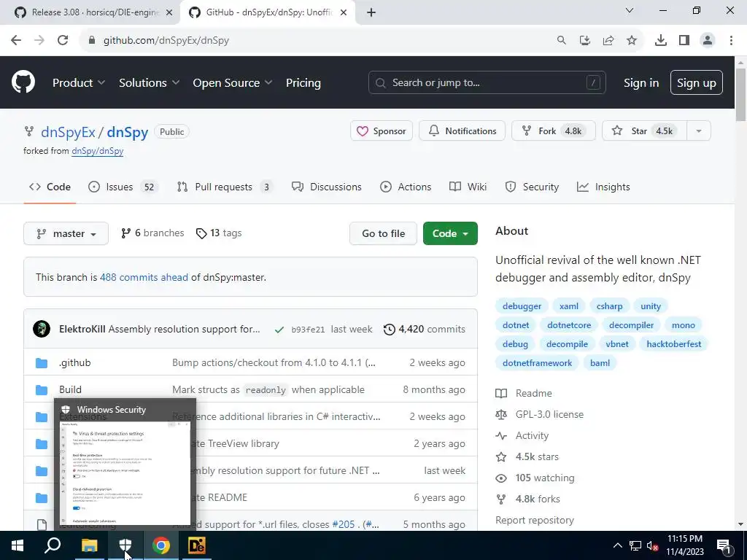Open the Wiki tab
The width and height of the screenshot is (747, 560).
pyautogui.click(x=468, y=187)
